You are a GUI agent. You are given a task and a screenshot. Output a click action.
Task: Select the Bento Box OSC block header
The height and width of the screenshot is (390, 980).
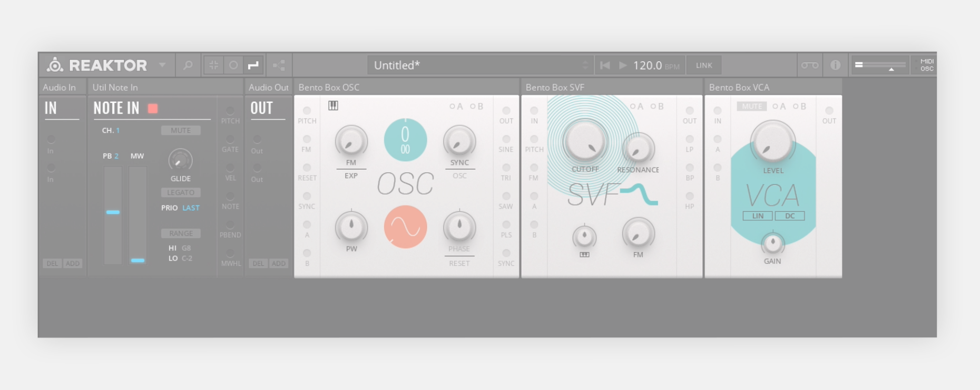tap(406, 87)
